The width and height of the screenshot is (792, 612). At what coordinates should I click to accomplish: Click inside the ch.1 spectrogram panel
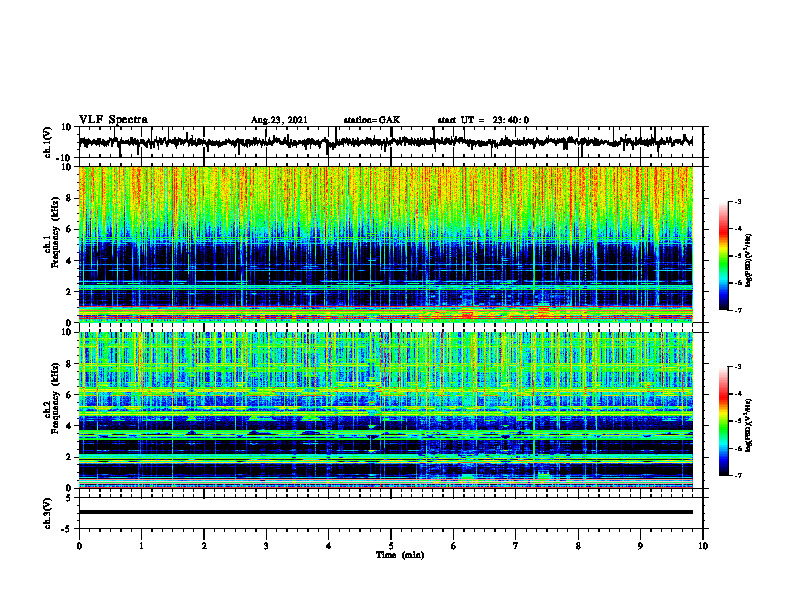click(385, 244)
